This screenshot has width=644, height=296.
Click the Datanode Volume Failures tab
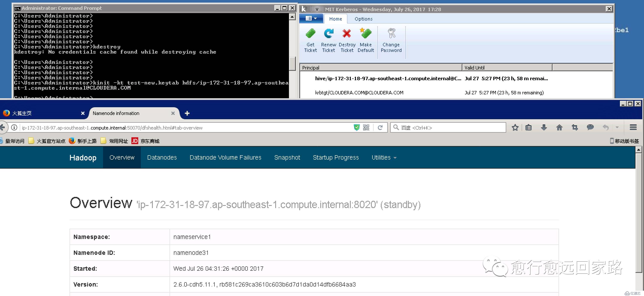[225, 157]
